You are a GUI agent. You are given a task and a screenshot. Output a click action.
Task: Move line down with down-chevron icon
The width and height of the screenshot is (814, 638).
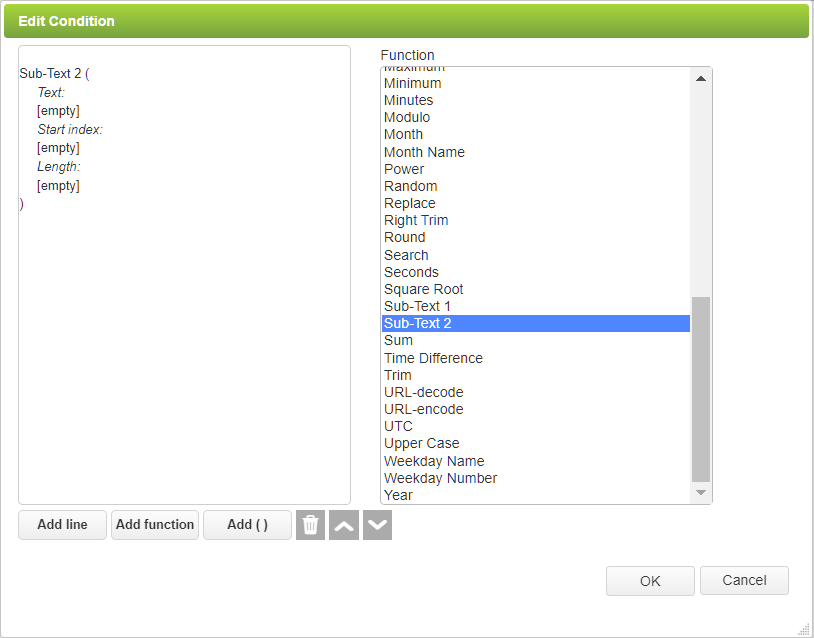click(x=377, y=525)
